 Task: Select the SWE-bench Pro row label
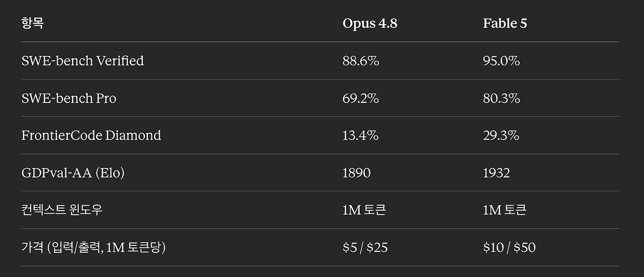pos(69,98)
